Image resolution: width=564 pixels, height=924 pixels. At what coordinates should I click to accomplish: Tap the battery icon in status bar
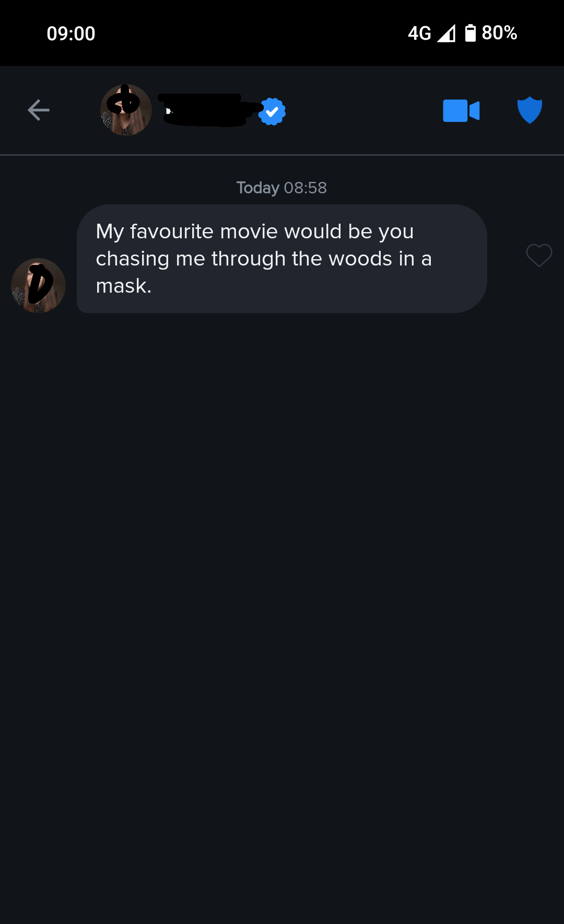470,33
